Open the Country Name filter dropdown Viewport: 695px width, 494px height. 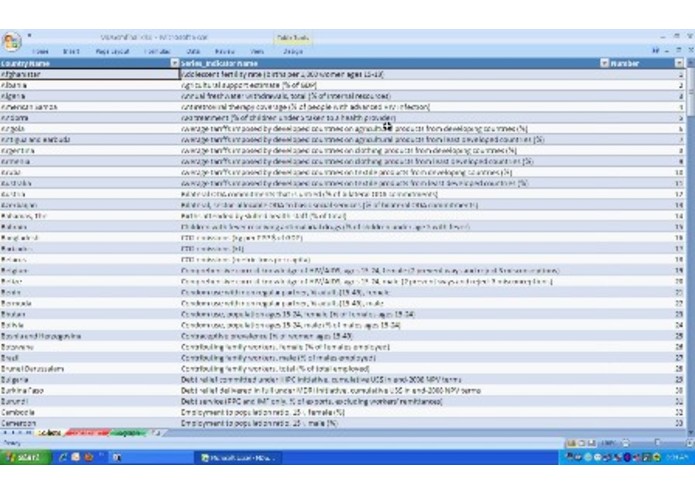pos(175,63)
